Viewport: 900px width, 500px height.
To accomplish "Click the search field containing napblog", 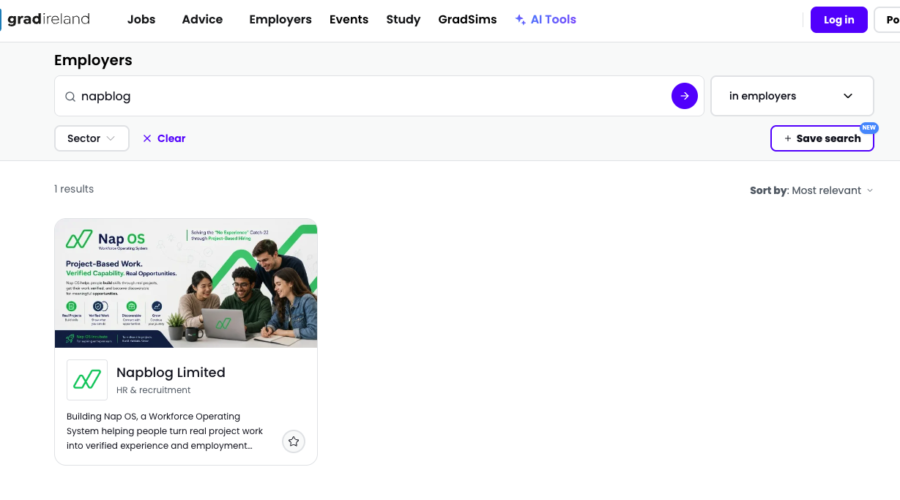I will pyautogui.click(x=379, y=96).
